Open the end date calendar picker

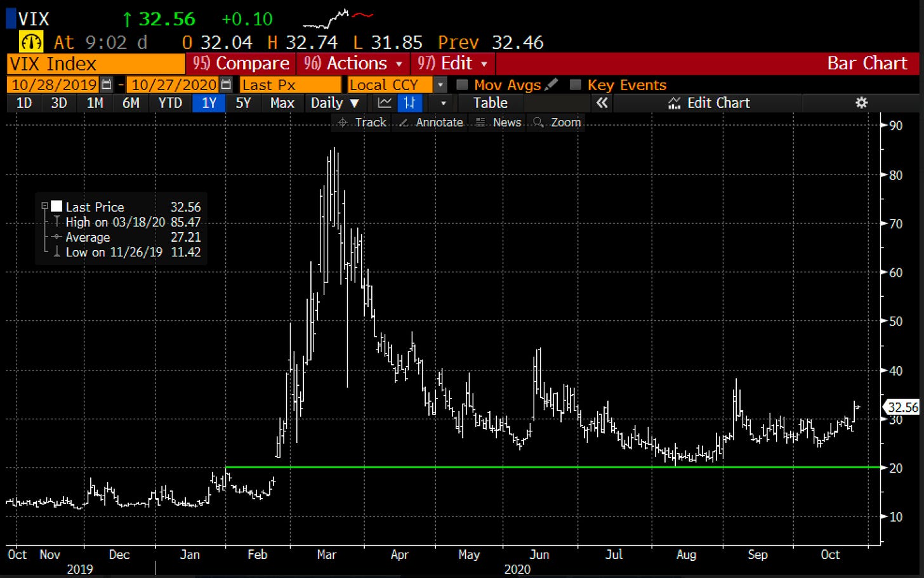(226, 84)
